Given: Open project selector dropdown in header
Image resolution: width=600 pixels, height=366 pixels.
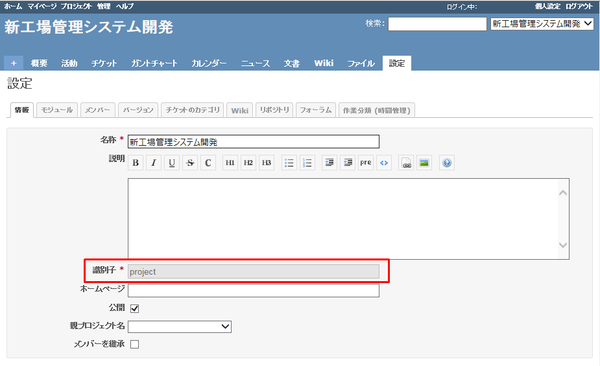Looking at the screenshot, I should [x=542, y=24].
